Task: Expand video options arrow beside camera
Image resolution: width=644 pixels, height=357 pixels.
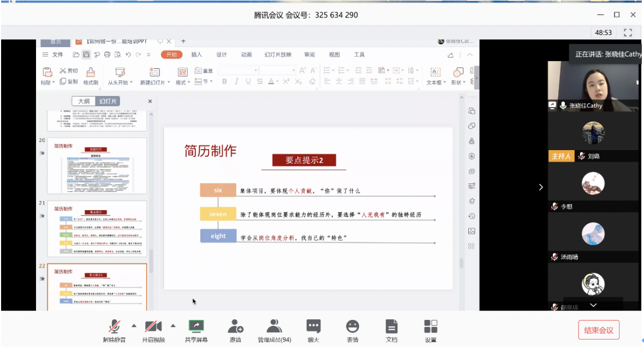Action: 173,325
